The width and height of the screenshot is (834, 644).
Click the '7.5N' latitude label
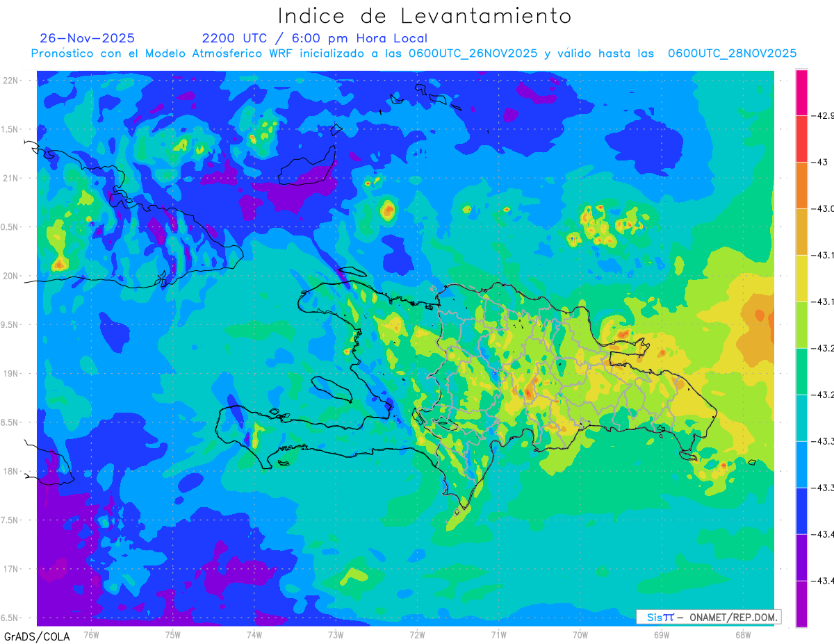pos(10,520)
